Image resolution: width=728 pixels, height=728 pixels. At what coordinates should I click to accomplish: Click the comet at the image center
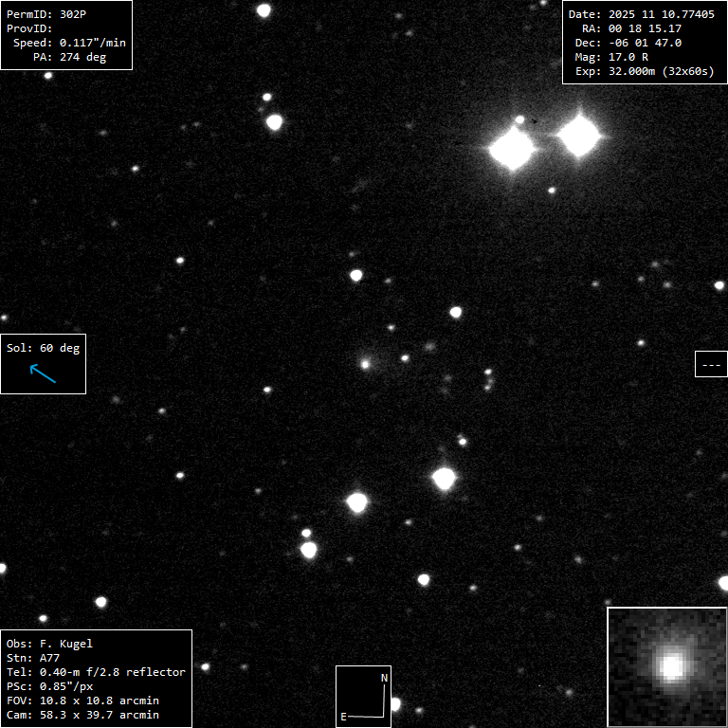[365, 363]
